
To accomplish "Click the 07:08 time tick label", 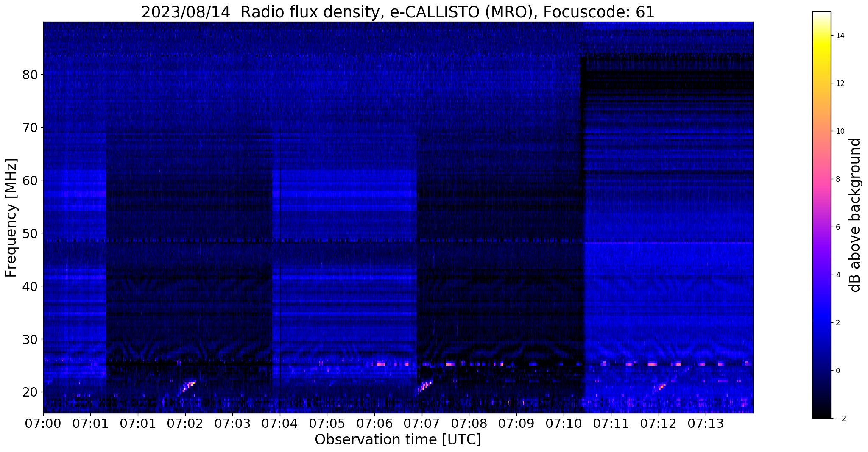I will 469,424.
